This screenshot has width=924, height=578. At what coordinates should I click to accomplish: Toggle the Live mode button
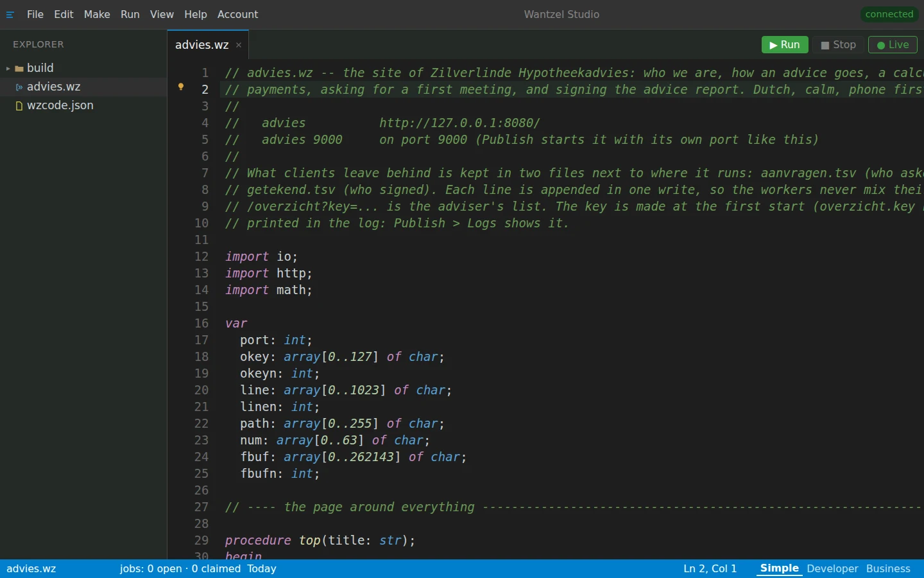893,45
